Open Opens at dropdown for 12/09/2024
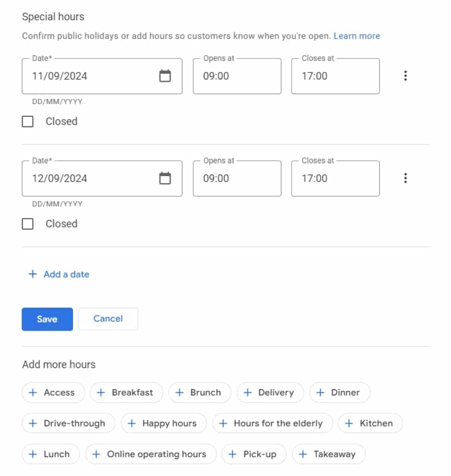Screen dimensions: 451x476 (237, 178)
